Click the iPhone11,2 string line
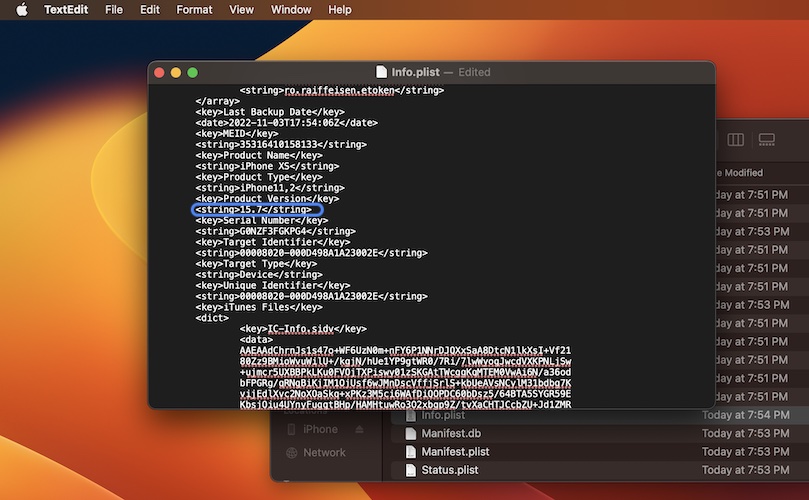Viewport: 809px width, 500px height. coord(270,188)
